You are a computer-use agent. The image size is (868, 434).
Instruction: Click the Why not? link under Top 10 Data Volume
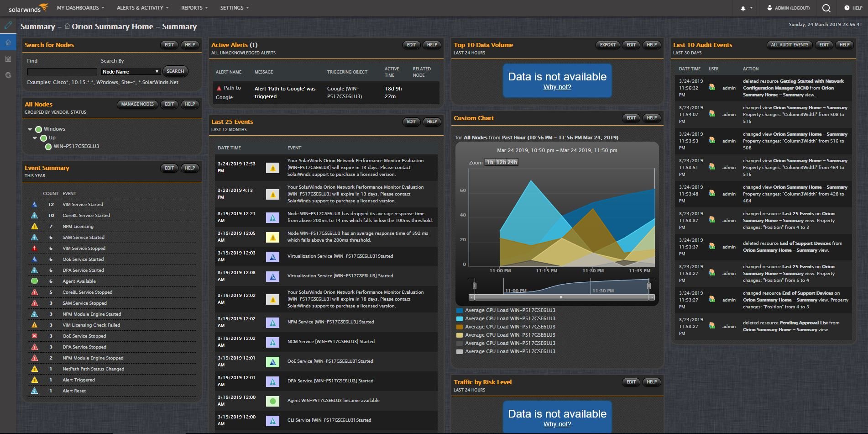coord(557,87)
